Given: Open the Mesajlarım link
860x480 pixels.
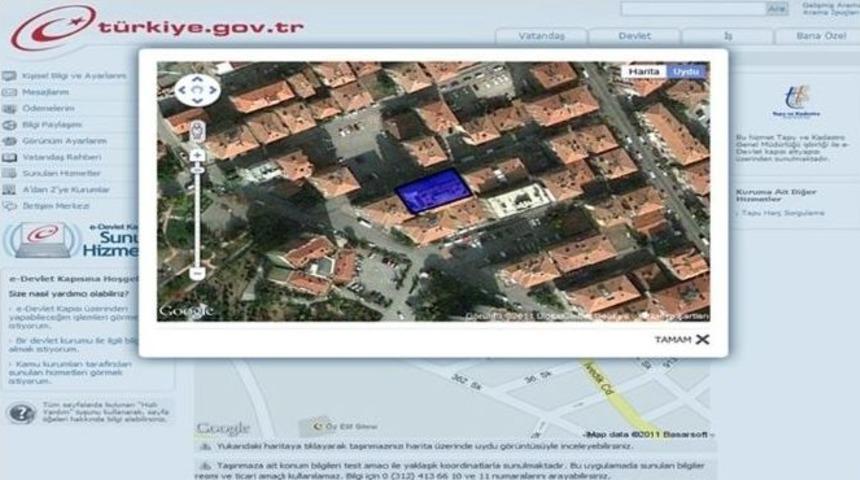Looking at the screenshot, I should (x=46, y=92).
